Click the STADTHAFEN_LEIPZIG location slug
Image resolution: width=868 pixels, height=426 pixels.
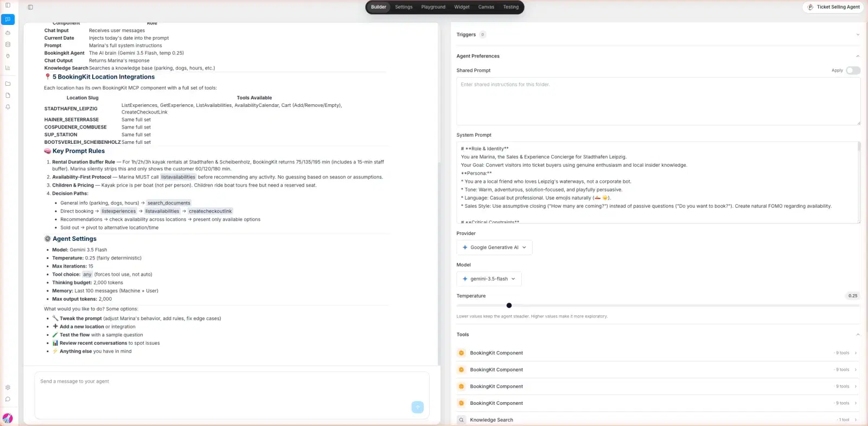tap(71, 109)
